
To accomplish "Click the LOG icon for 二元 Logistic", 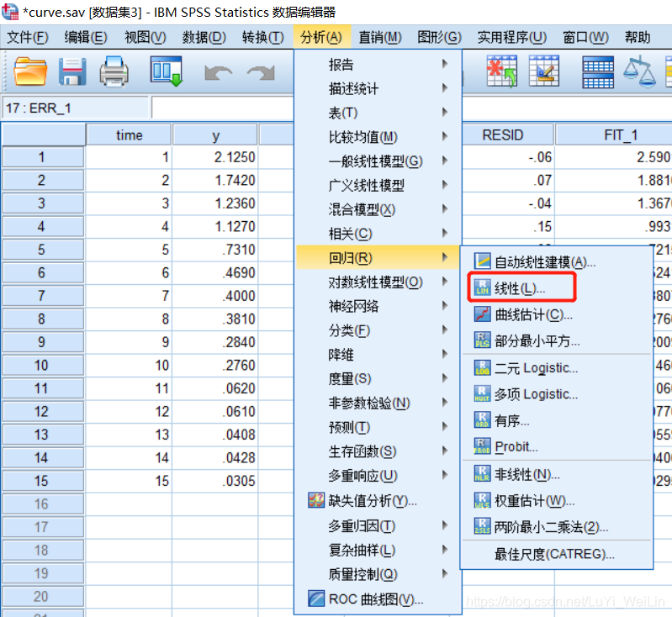I will tap(482, 367).
